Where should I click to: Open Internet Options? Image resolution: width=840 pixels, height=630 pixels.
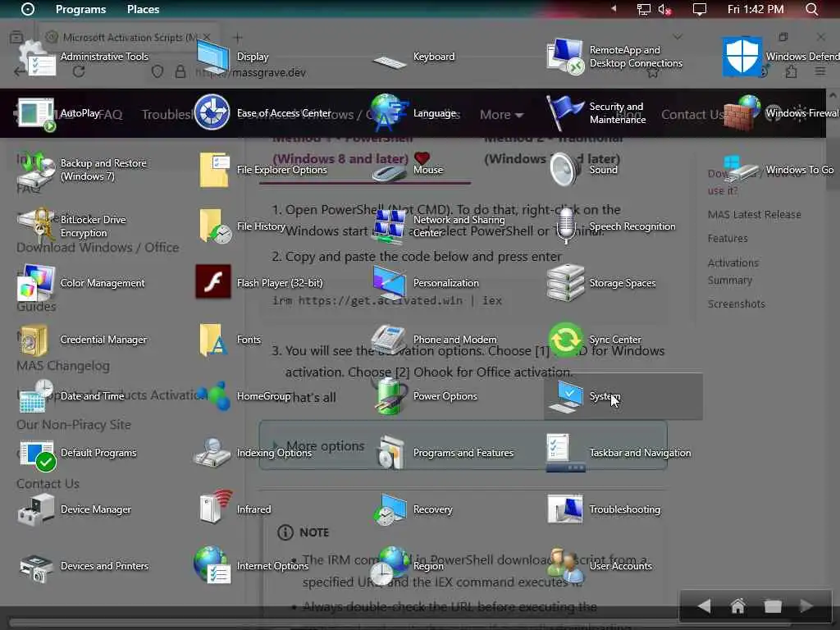[x=252, y=566]
